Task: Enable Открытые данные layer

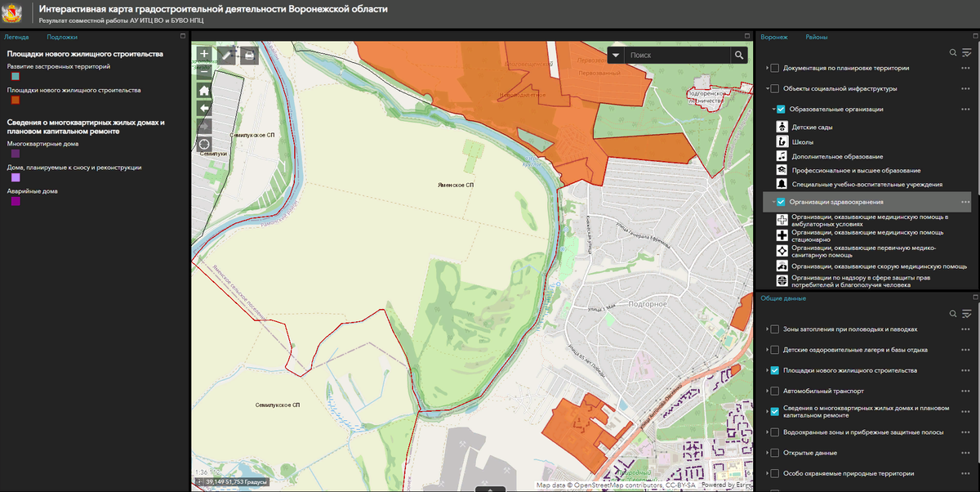Action: click(774, 452)
